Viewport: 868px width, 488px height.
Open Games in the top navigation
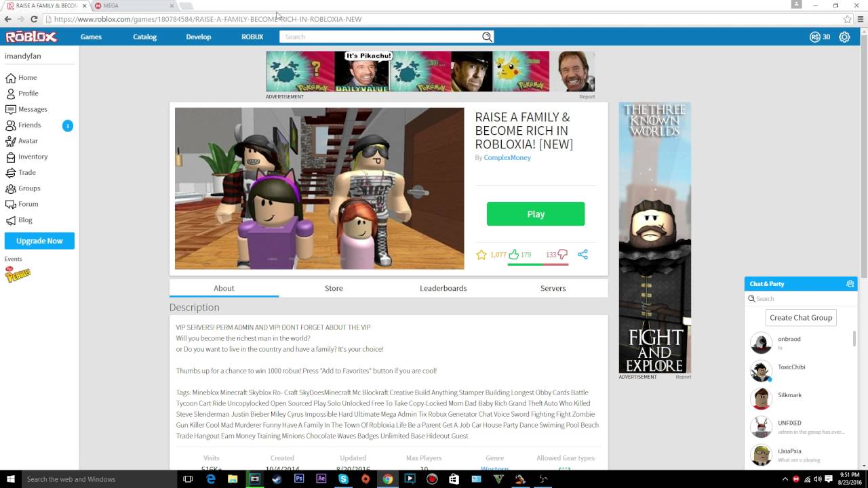pos(91,37)
